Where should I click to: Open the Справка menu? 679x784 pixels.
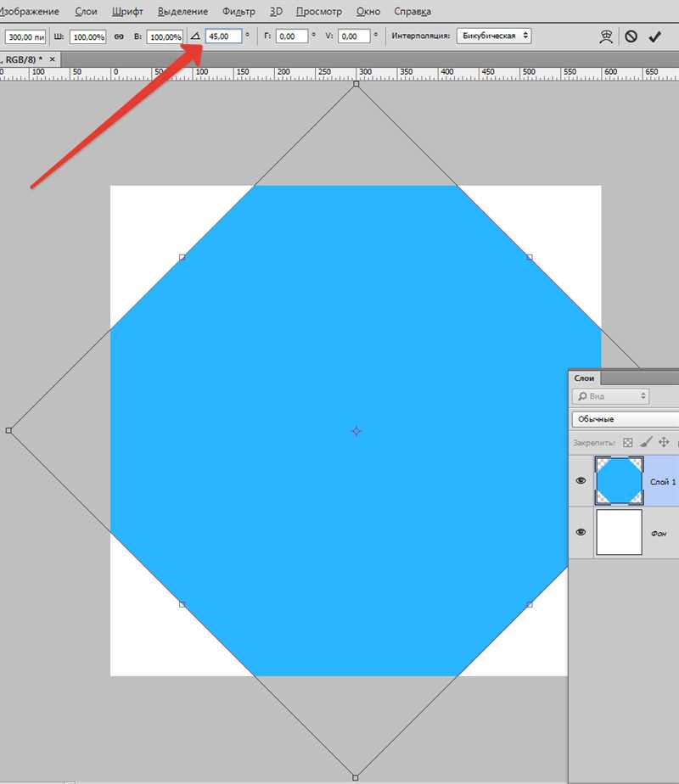[412, 11]
